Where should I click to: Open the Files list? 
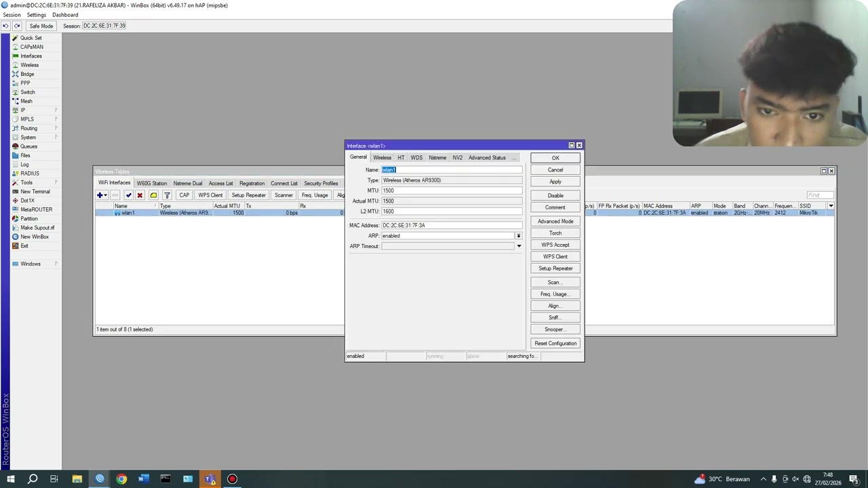tap(25, 155)
